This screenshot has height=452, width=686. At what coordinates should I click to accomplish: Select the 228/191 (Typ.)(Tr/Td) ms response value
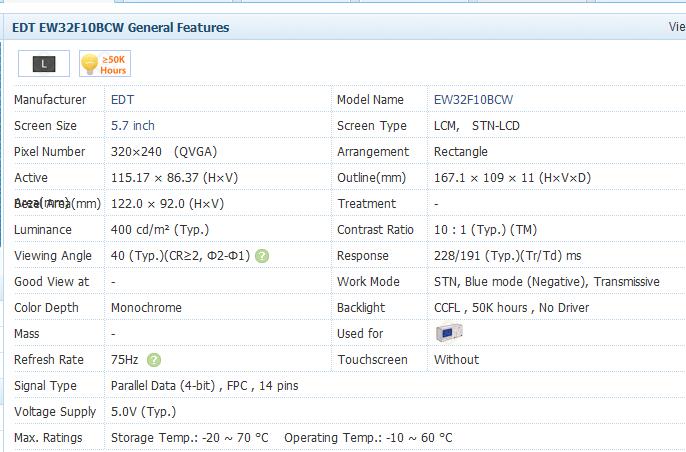click(508, 256)
